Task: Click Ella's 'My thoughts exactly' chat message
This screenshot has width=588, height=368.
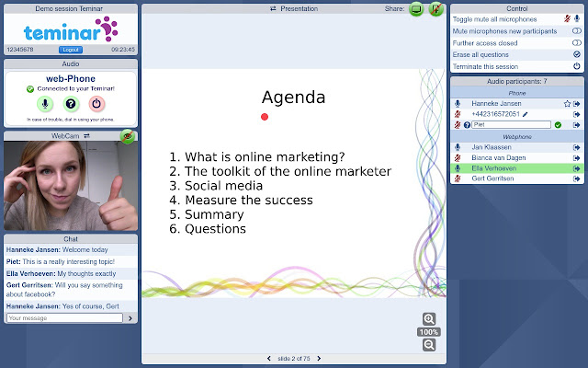Action: (x=86, y=274)
